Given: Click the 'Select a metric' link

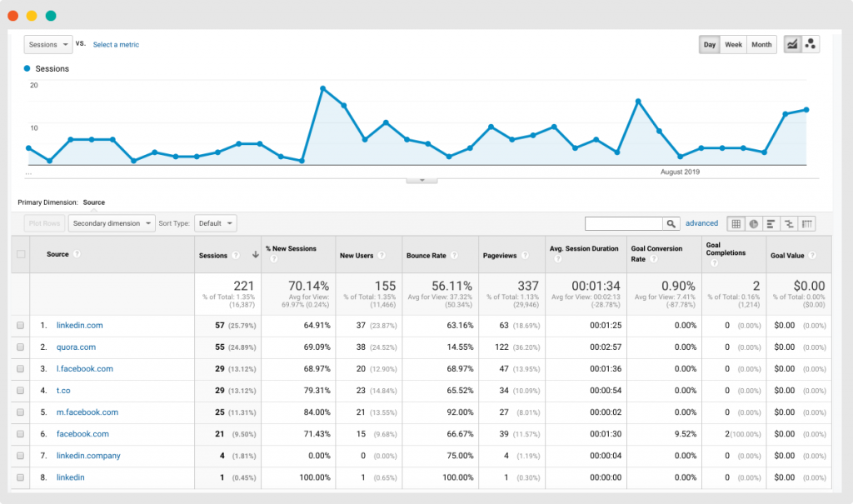Looking at the screenshot, I should [116, 45].
